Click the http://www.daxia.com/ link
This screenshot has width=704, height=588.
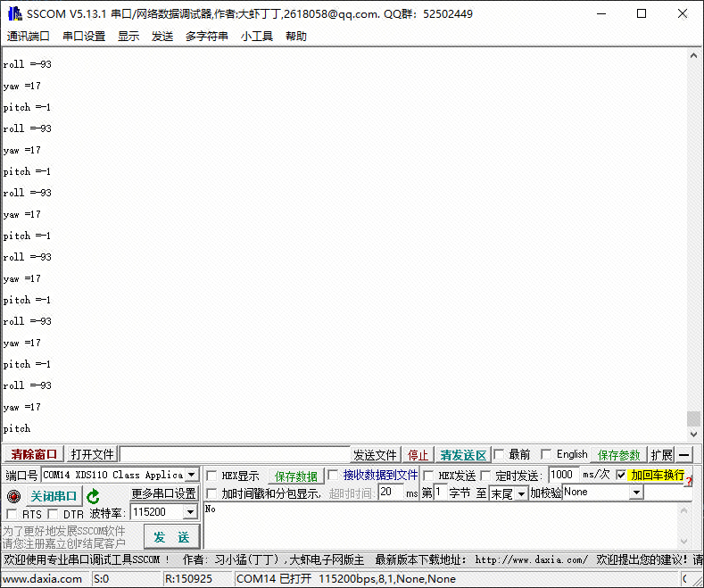click(x=531, y=559)
